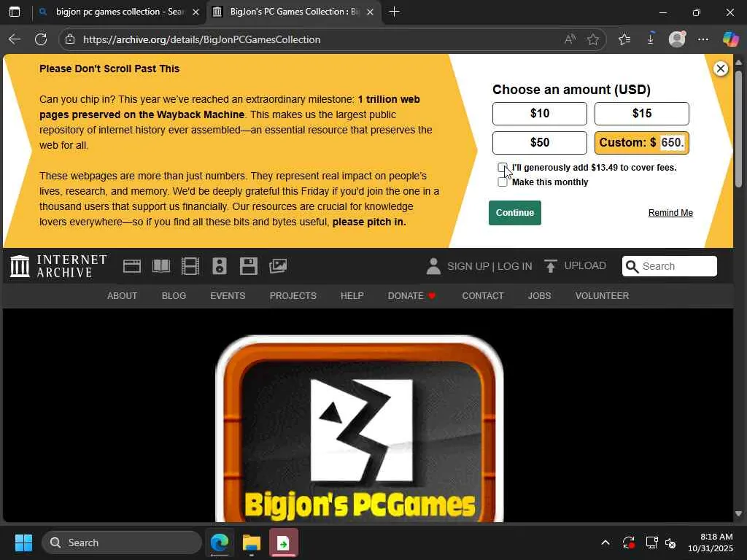Image resolution: width=747 pixels, height=560 pixels.
Task: Click the custom amount field
Action: coord(672,142)
